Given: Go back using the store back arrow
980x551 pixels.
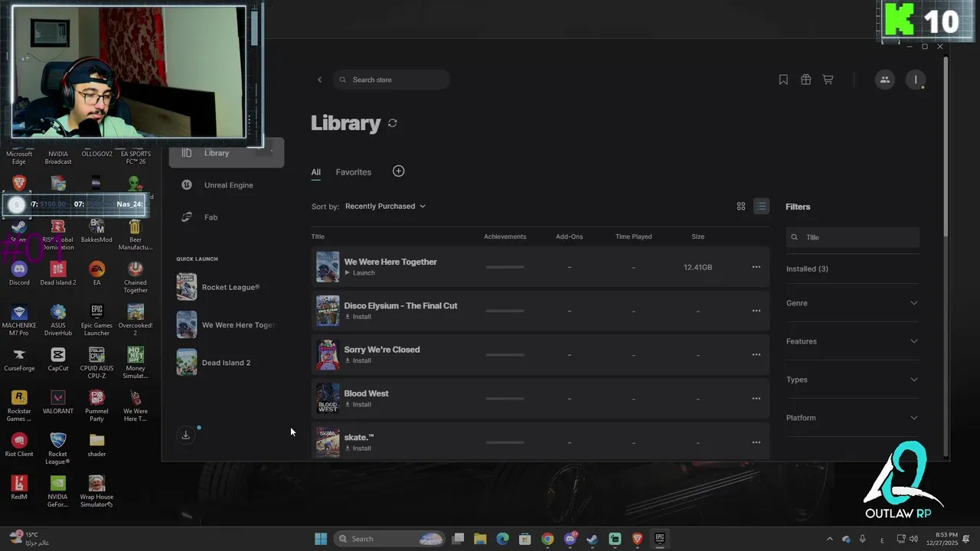Looking at the screenshot, I should [x=320, y=80].
